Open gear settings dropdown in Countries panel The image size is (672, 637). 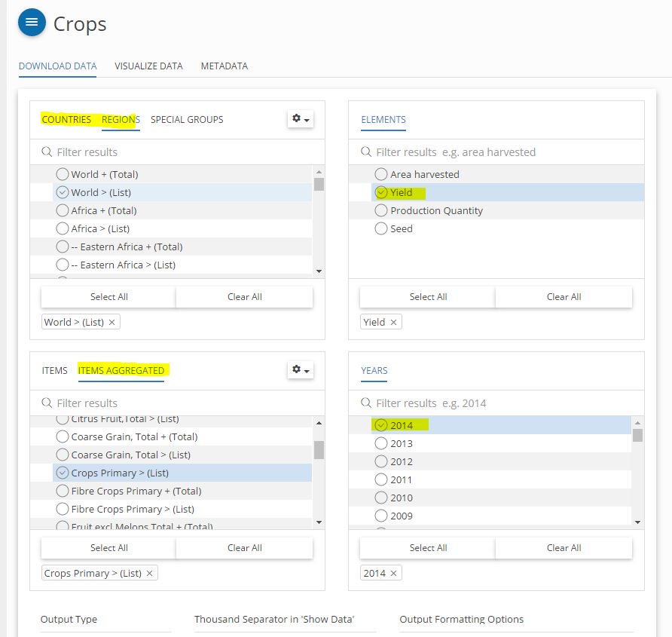[x=300, y=119]
